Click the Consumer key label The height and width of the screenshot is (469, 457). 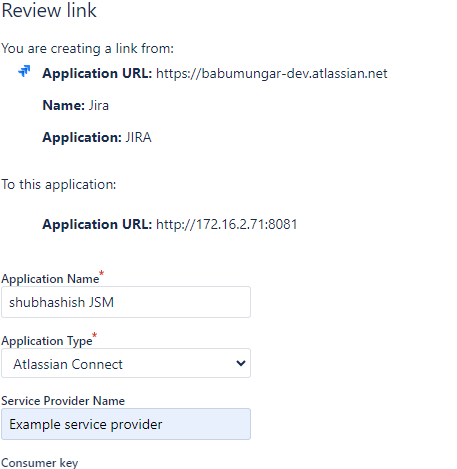(40, 463)
